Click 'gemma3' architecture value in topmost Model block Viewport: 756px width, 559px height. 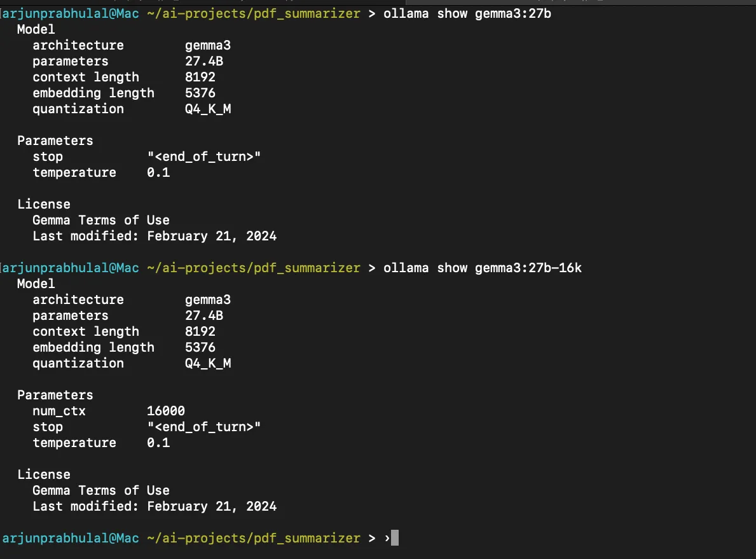pyautogui.click(x=208, y=46)
